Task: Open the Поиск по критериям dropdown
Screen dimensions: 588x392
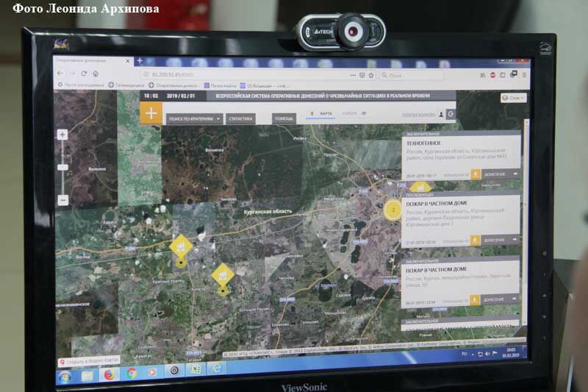Action: pyautogui.click(x=194, y=118)
